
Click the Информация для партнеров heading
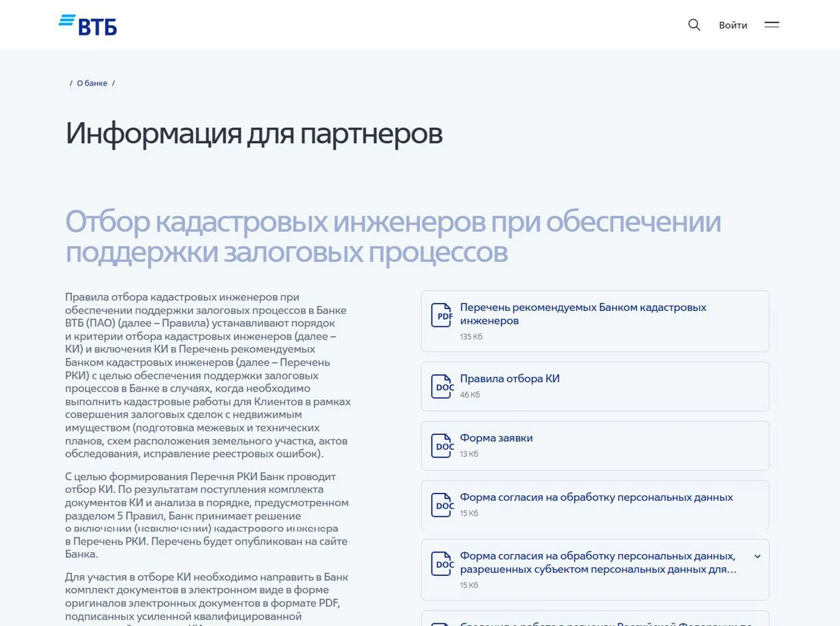point(254,133)
